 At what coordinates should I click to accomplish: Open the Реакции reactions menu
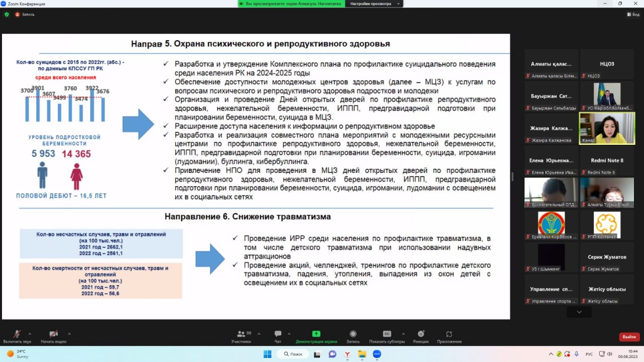pyautogui.click(x=421, y=334)
